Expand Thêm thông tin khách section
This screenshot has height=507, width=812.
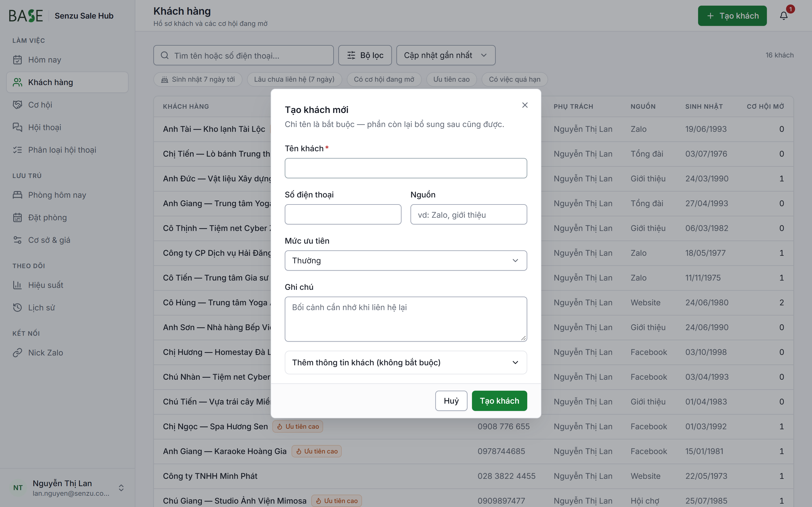(x=406, y=363)
